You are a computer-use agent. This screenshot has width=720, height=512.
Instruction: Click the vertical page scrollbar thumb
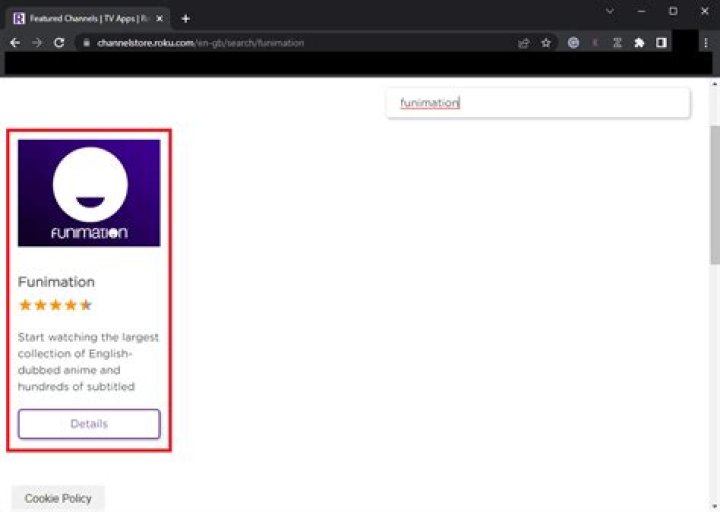714,195
